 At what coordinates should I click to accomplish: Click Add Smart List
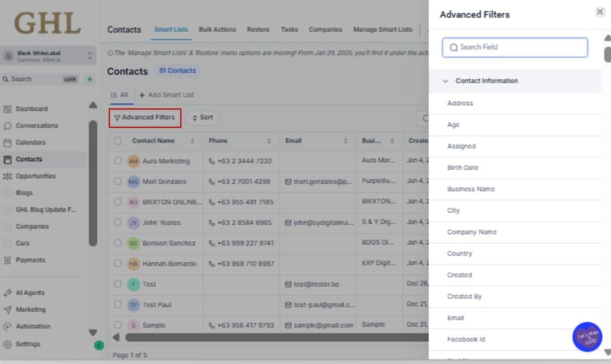point(166,94)
